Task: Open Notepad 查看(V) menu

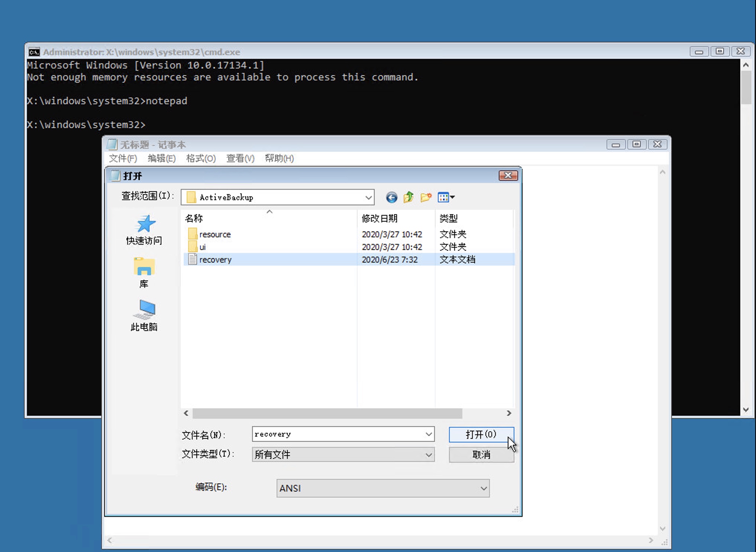Action: pyautogui.click(x=240, y=158)
